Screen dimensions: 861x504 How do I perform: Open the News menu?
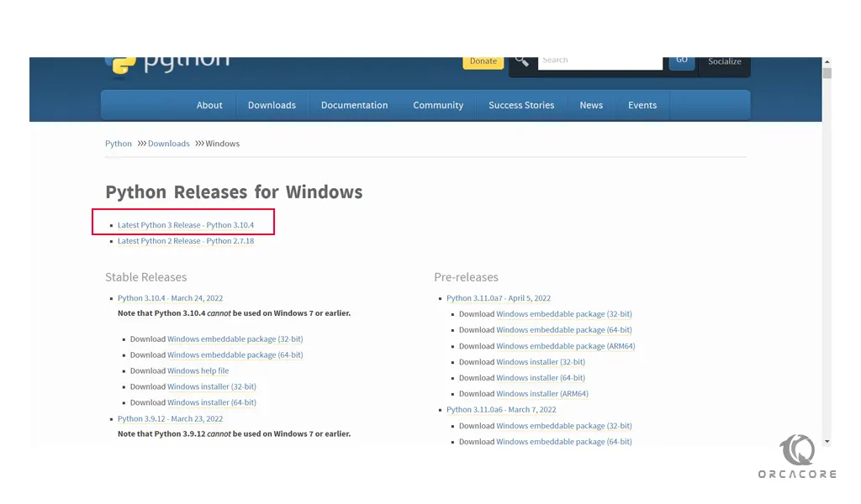[x=591, y=105]
